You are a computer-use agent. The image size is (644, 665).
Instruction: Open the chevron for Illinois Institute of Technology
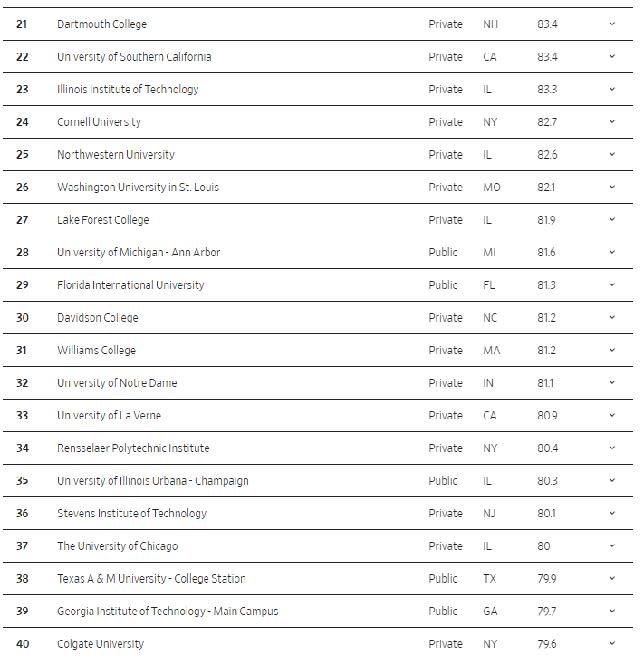[612, 89]
